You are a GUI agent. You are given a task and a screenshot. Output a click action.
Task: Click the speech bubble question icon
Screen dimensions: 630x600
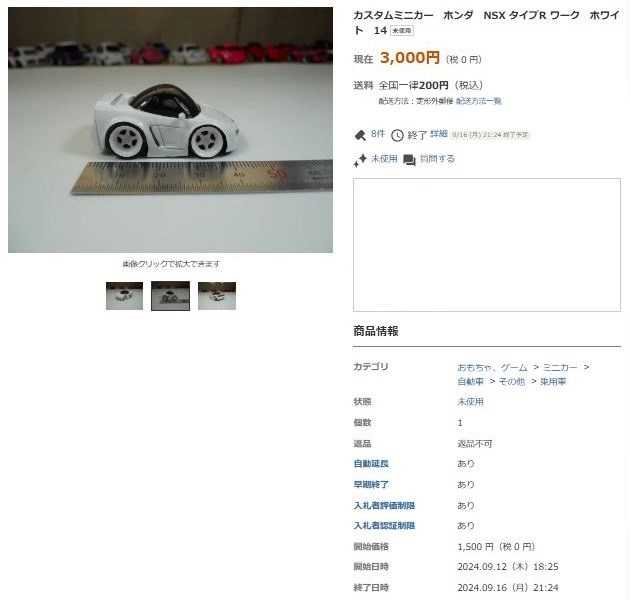pos(409,160)
